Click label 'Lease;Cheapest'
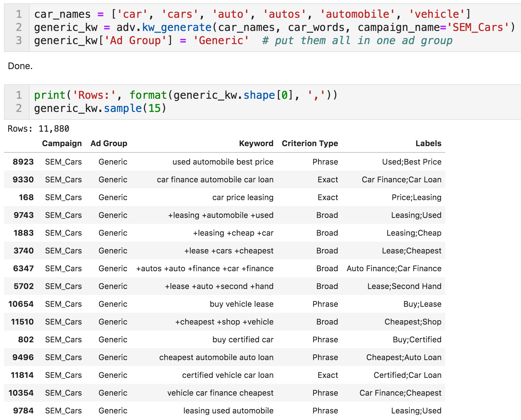This screenshot has width=521, height=420. pos(412,251)
